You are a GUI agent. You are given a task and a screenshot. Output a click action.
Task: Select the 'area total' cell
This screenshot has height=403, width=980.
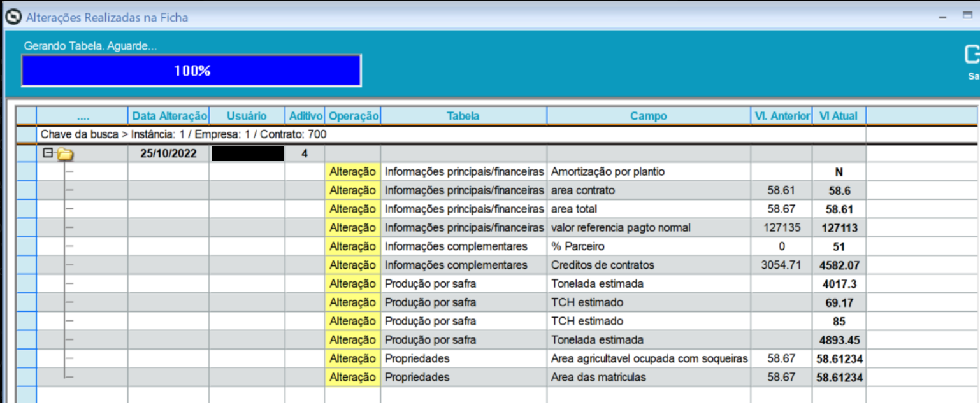(x=649, y=209)
